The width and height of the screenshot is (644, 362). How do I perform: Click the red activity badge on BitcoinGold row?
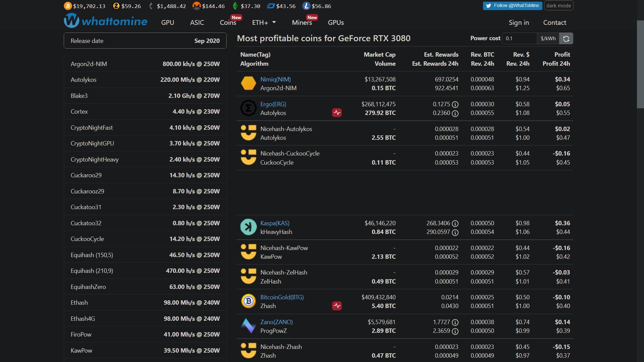[337, 306]
